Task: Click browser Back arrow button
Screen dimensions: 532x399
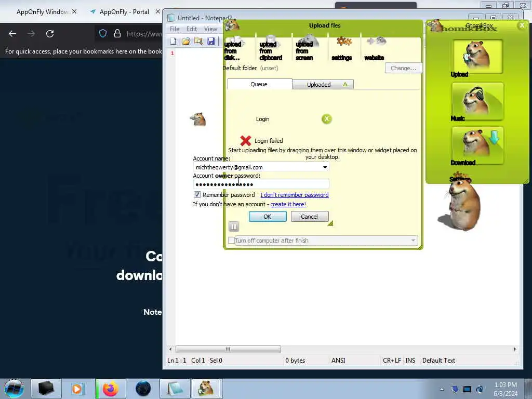Action: click(x=12, y=34)
